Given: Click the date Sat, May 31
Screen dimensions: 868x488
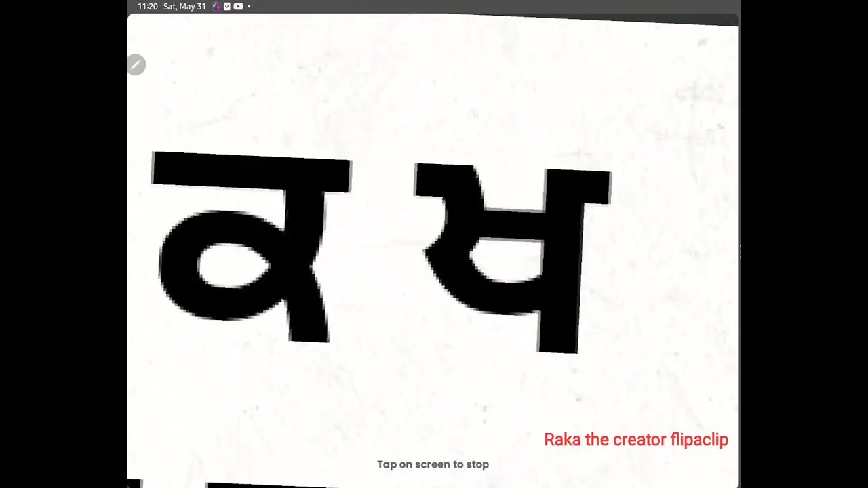Looking at the screenshot, I should coord(184,7).
